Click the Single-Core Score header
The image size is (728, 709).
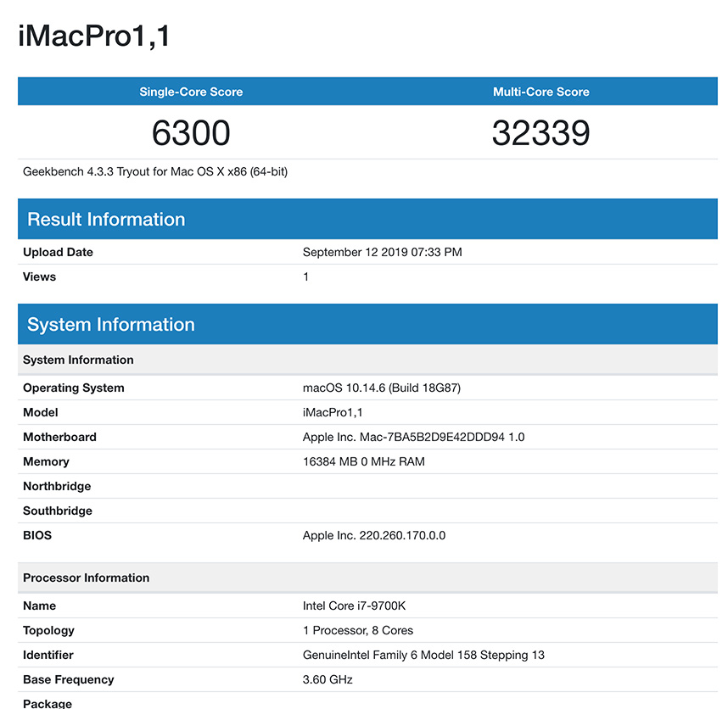pyautogui.click(x=191, y=92)
